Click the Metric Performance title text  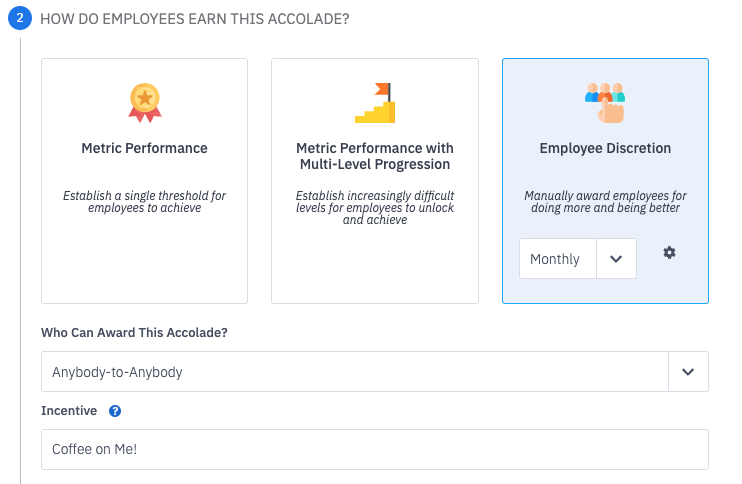pyautogui.click(x=144, y=148)
